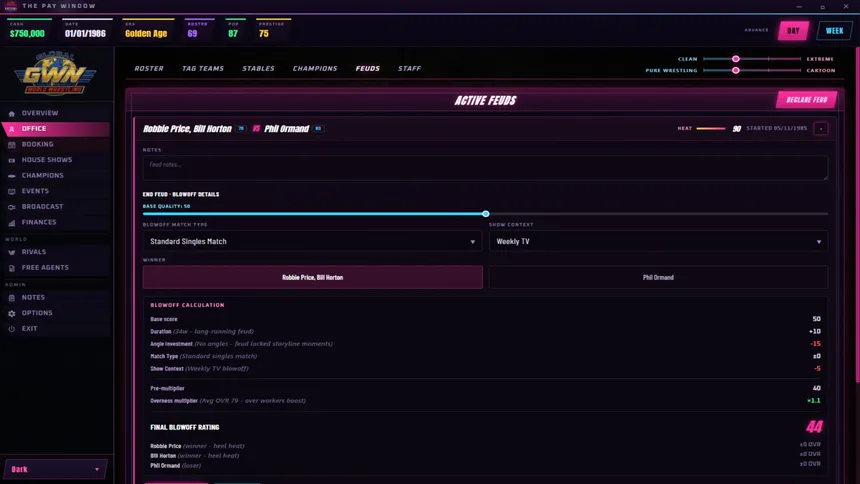Select the Feuds tab
860x484 pixels.
coord(367,69)
